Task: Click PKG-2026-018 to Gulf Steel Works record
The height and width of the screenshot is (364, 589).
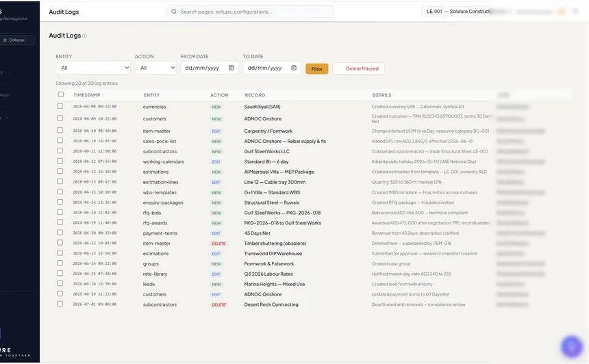Action: coord(282,223)
